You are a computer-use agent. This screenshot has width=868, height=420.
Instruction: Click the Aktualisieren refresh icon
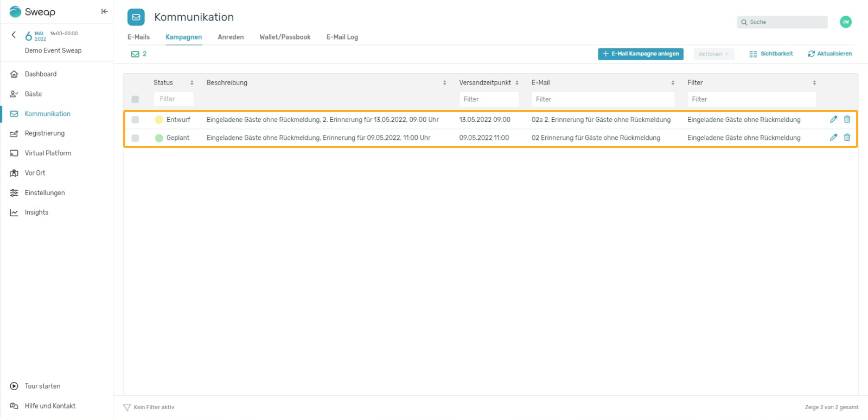pyautogui.click(x=812, y=54)
